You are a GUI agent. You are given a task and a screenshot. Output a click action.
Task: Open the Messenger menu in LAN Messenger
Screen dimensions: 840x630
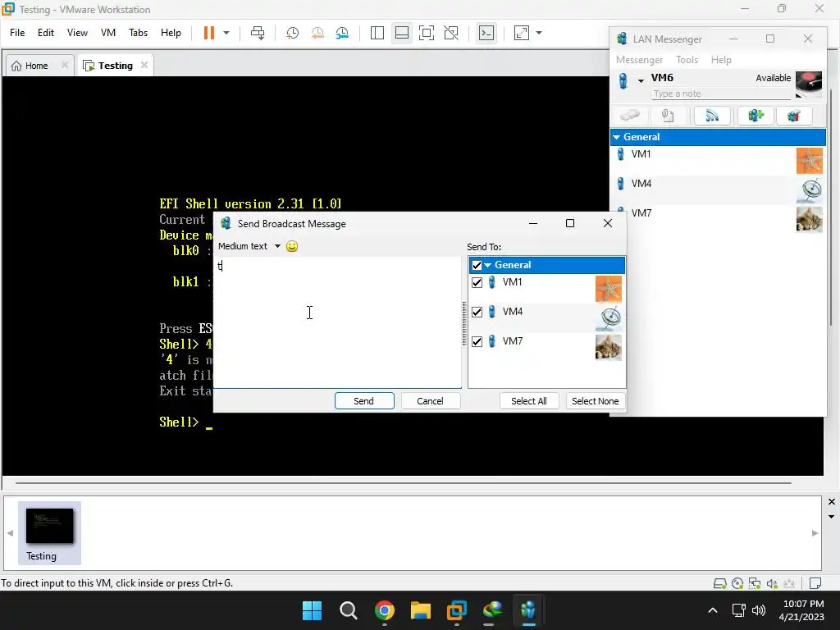[639, 59]
